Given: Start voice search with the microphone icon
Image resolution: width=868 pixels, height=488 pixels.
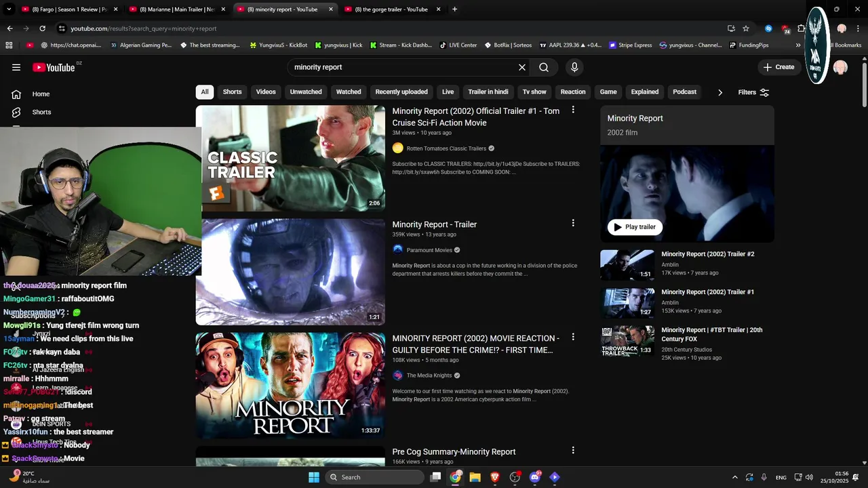Looking at the screenshot, I should pyautogui.click(x=574, y=67).
